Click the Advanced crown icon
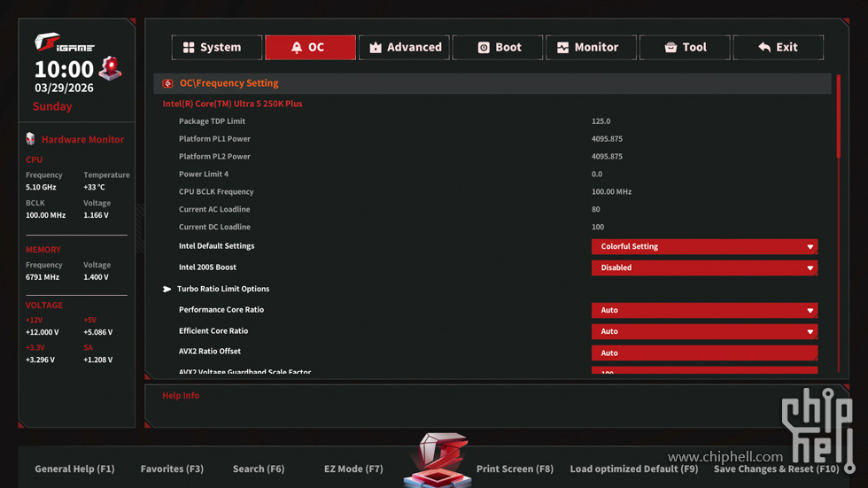The image size is (868, 488). click(x=376, y=48)
